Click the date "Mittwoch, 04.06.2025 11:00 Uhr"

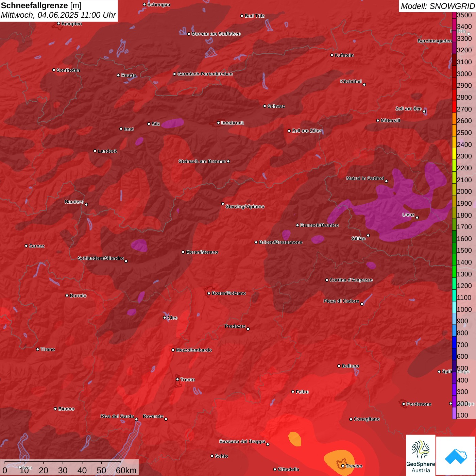(x=58, y=15)
